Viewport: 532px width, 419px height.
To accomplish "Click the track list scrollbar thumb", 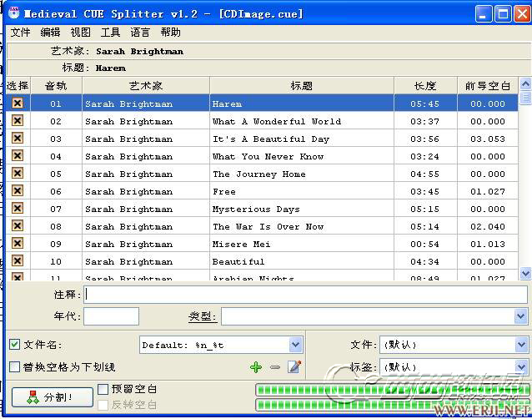I will (525, 98).
